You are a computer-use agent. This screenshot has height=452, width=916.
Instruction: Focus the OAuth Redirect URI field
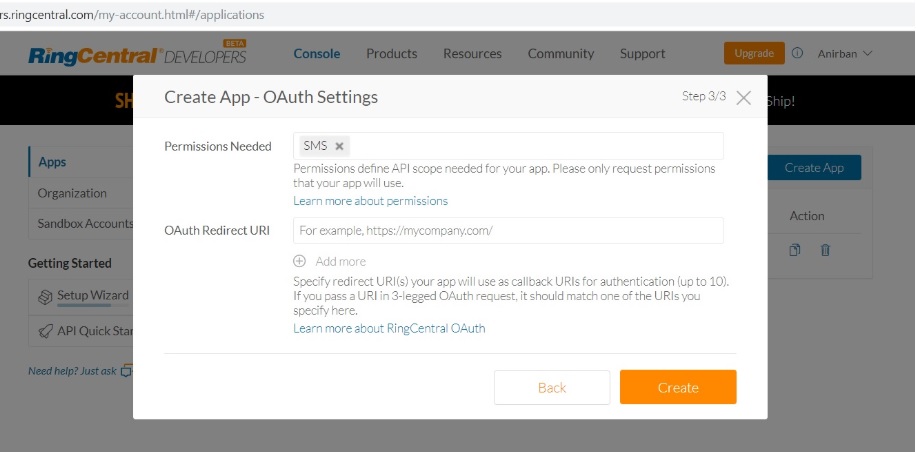[508, 230]
